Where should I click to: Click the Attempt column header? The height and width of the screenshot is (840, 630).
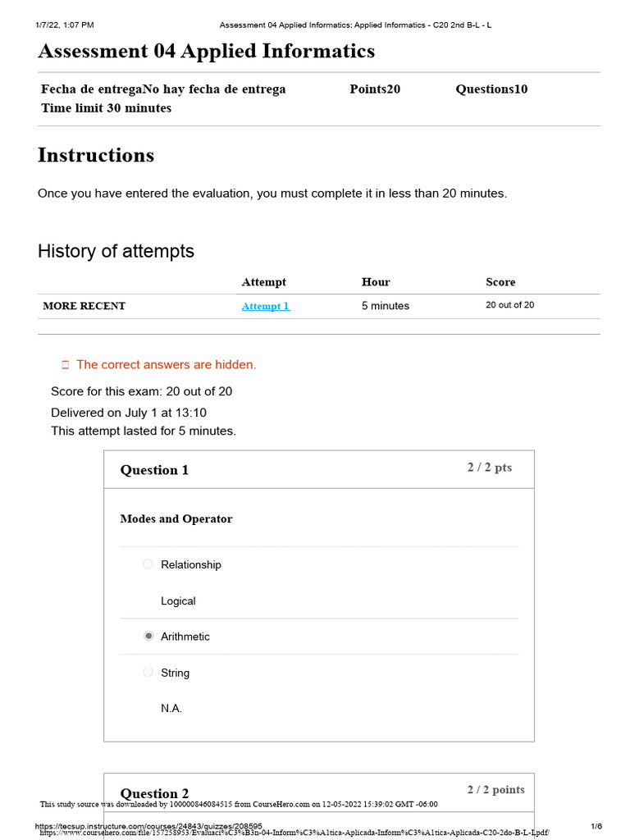click(263, 282)
